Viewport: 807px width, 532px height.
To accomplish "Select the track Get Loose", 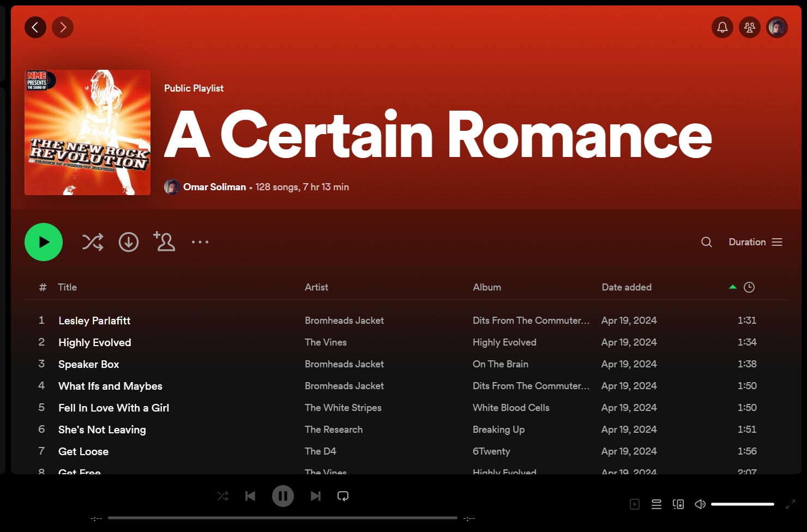I will [83, 451].
